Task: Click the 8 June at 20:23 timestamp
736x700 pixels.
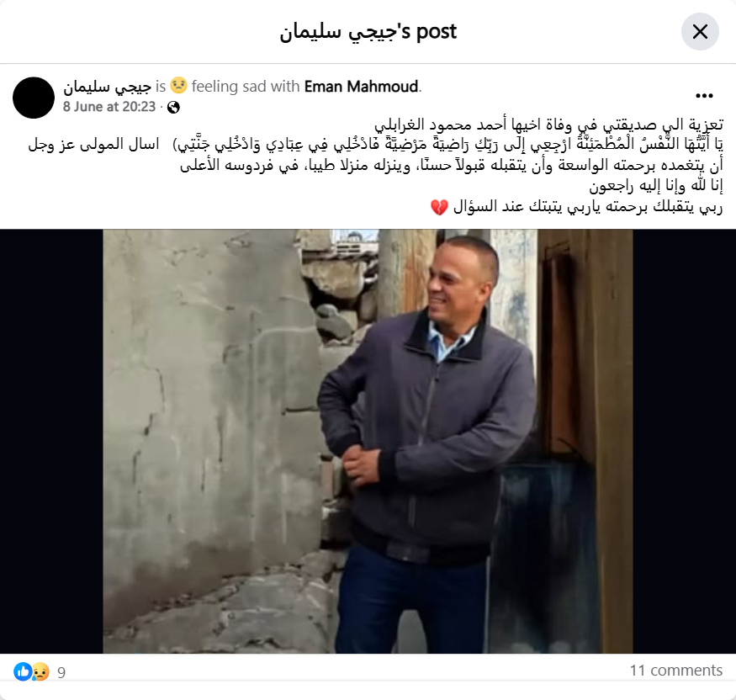Action: [x=109, y=107]
